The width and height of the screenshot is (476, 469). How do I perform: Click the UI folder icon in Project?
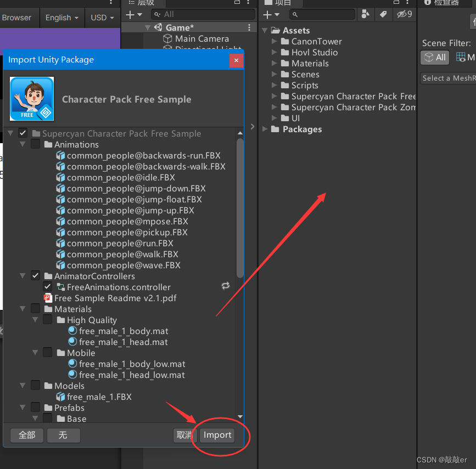point(285,118)
